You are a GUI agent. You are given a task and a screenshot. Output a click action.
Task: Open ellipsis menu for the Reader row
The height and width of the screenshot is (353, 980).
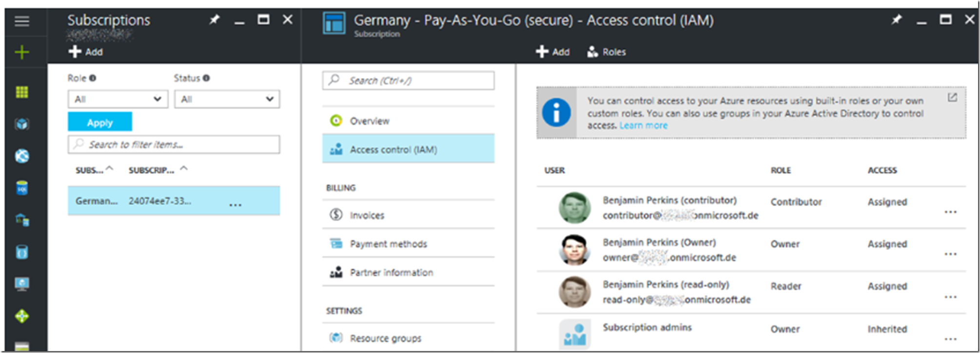(950, 297)
